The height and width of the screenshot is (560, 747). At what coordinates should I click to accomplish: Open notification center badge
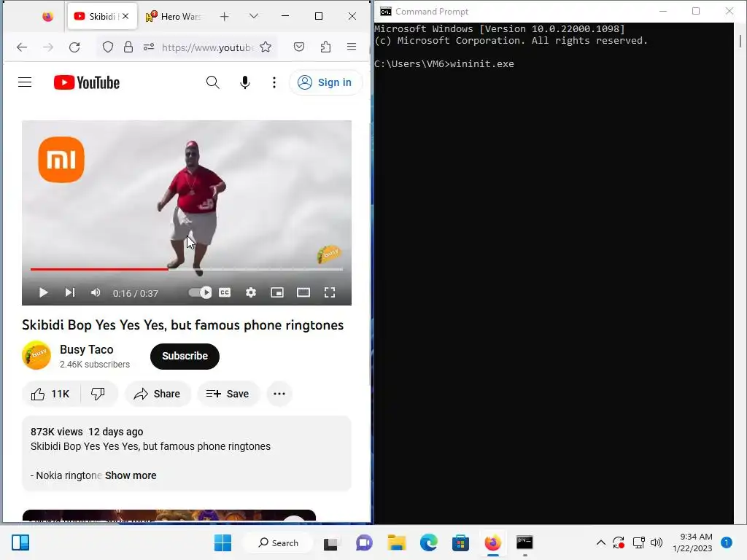726,542
